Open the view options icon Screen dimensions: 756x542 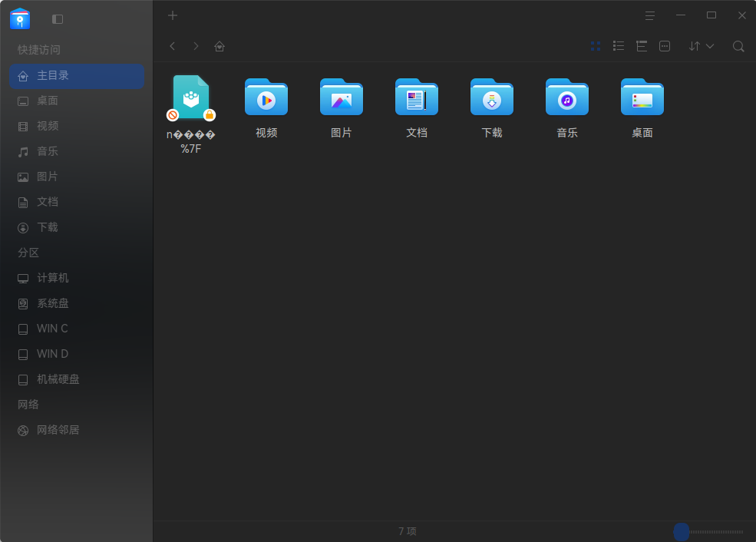[665, 46]
